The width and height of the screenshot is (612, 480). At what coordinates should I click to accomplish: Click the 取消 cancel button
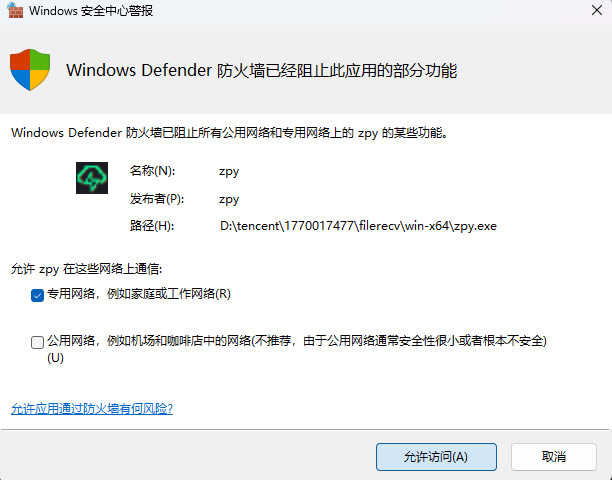click(x=554, y=457)
